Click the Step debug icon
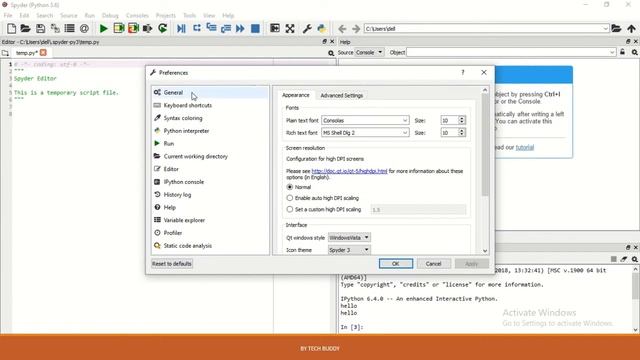The height and width of the screenshot is (360, 640). pos(197,28)
